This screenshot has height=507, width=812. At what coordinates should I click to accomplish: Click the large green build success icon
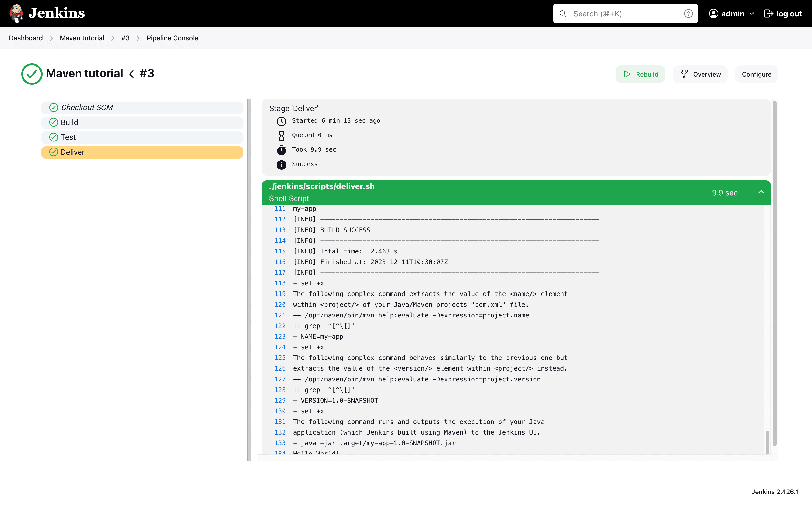click(x=32, y=74)
